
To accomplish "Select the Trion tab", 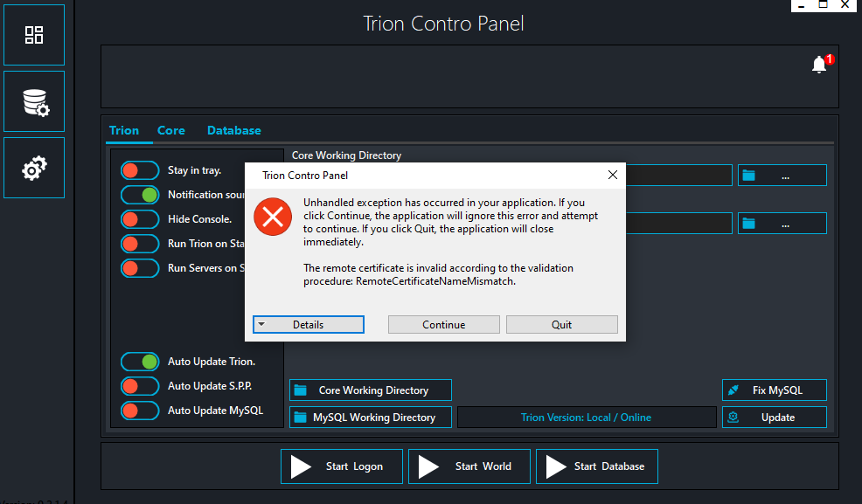I will click(124, 131).
